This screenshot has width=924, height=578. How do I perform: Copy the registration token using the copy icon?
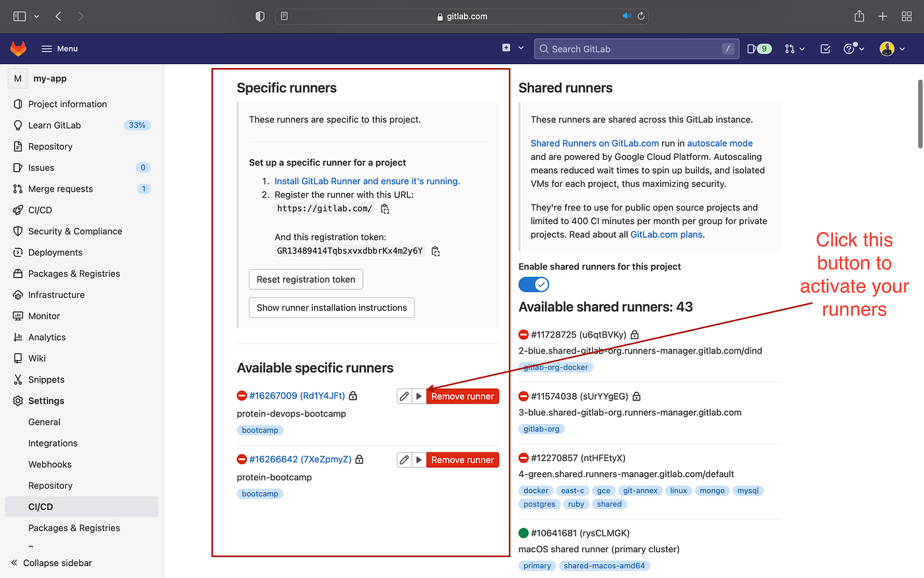(x=435, y=251)
